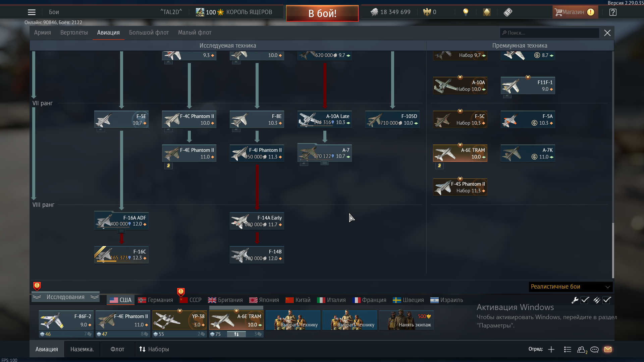This screenshot has height=362, width=644.
Task: Close the research tree window
Action: [x=607, y=33]
